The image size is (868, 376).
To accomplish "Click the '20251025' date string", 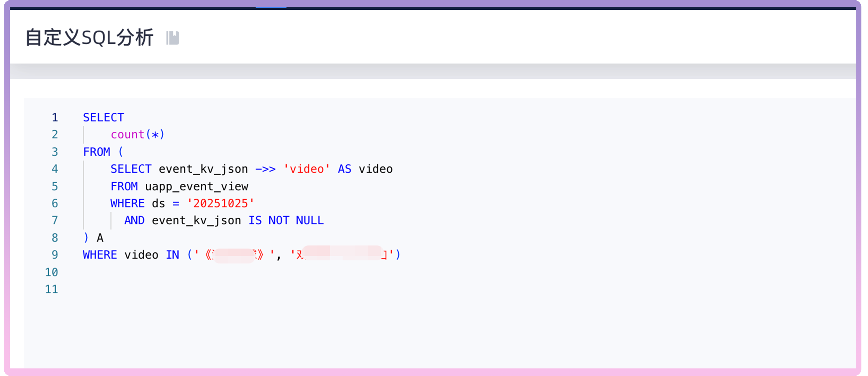I will (221, 203).
